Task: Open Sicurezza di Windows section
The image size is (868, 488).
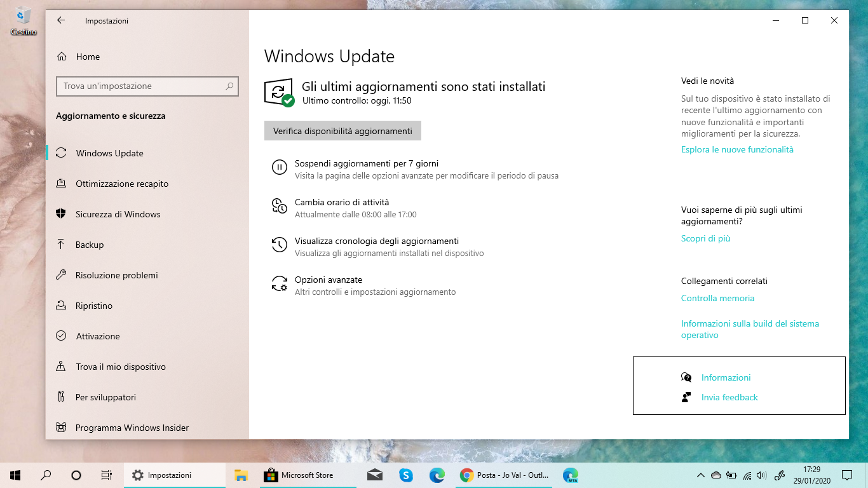Action: 118,214
